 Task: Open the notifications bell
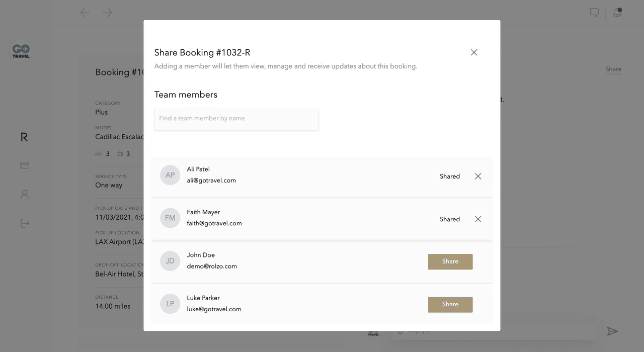(x=617, y=13)
